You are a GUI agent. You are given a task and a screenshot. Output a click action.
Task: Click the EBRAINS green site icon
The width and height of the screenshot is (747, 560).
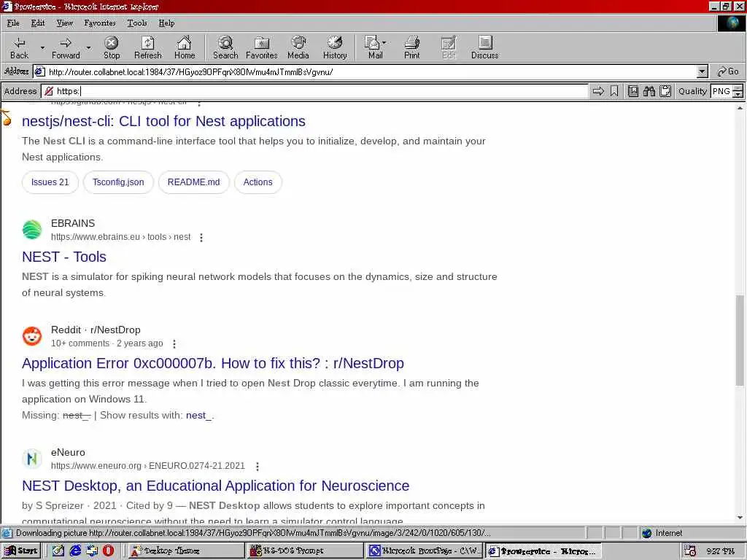click(32, 230)
